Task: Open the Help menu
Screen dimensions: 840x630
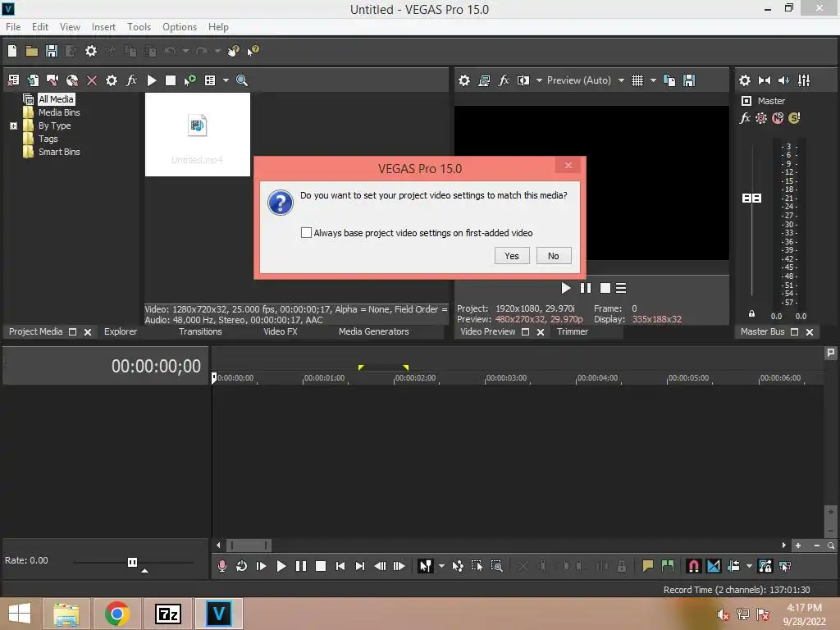Action: (x=218, y=27)
